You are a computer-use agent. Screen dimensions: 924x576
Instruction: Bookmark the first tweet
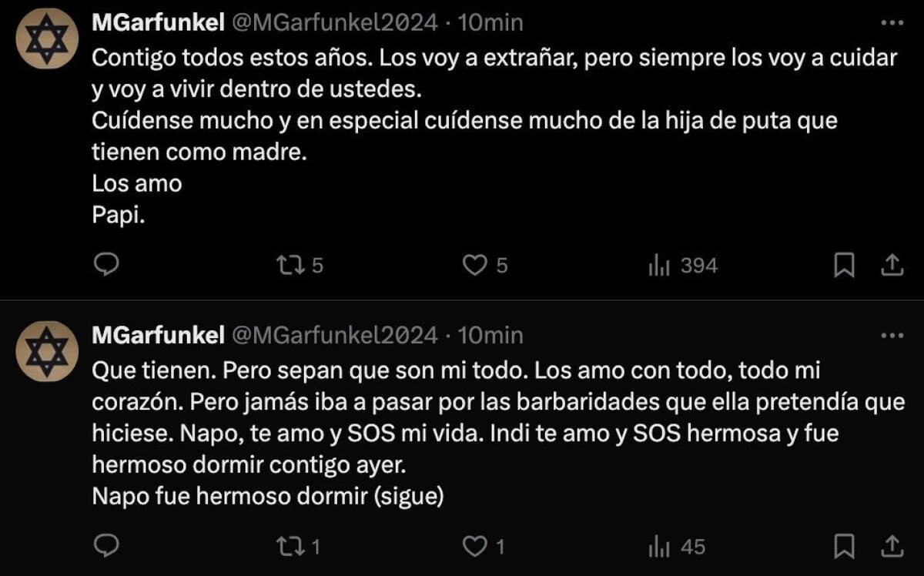(845, 264)
